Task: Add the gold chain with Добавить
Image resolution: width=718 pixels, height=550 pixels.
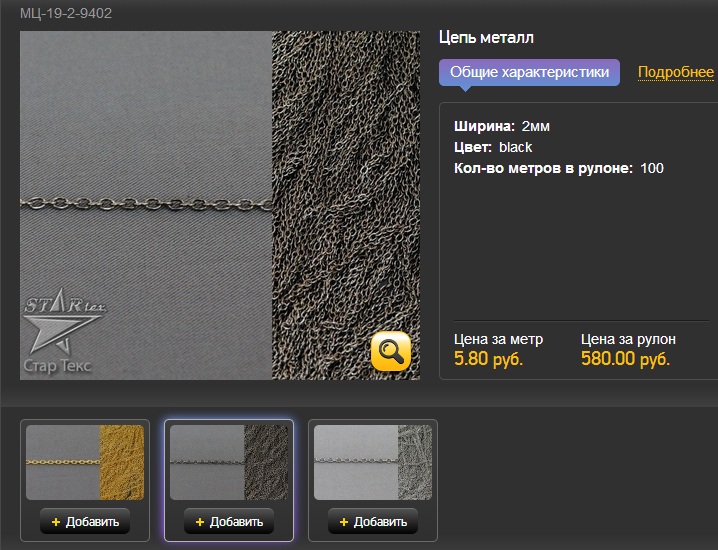Action: coord(85,522)
